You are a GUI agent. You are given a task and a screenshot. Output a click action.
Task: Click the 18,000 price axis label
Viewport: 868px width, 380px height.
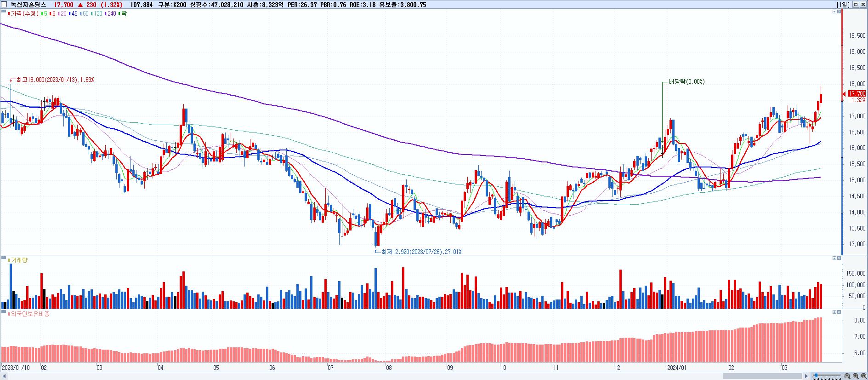pos(857,84)
